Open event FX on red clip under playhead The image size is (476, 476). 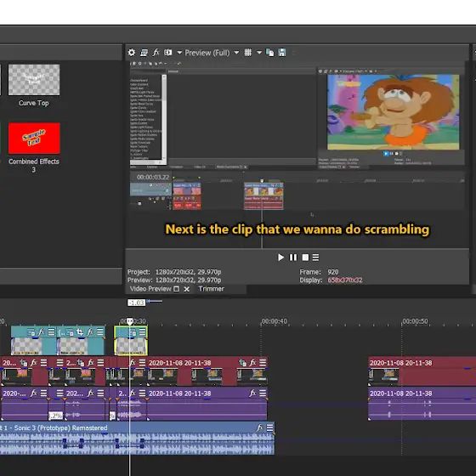click(x=133, y=362)
